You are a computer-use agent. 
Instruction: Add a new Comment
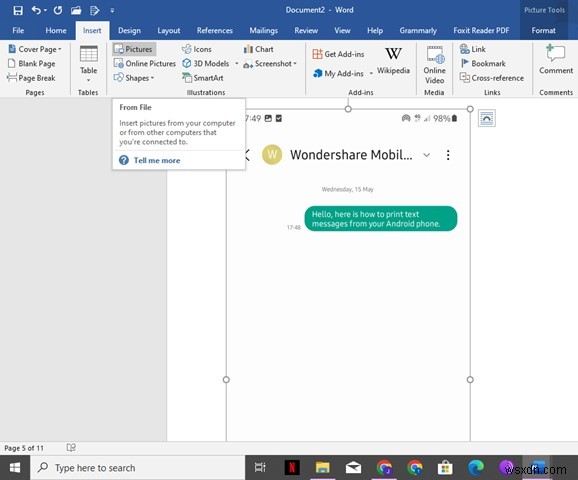pos(556,60)
